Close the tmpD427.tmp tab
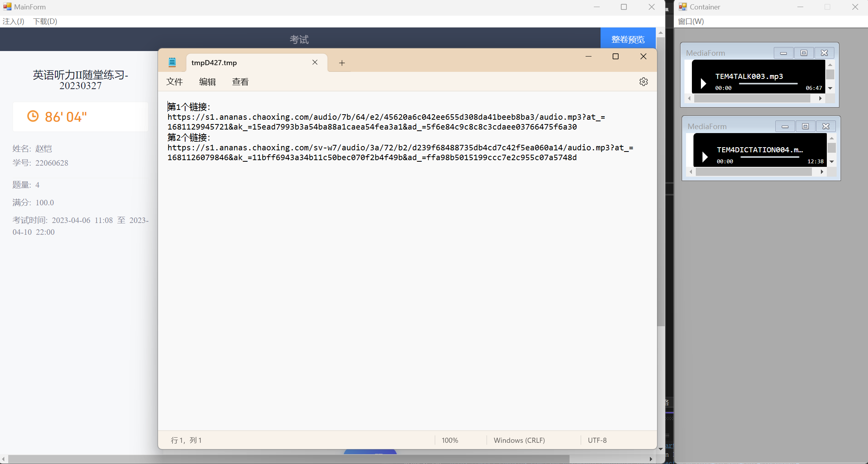Image resolution: width=868 pixels, height=464 pixels. pyautogui.click(x=315, y=62)
